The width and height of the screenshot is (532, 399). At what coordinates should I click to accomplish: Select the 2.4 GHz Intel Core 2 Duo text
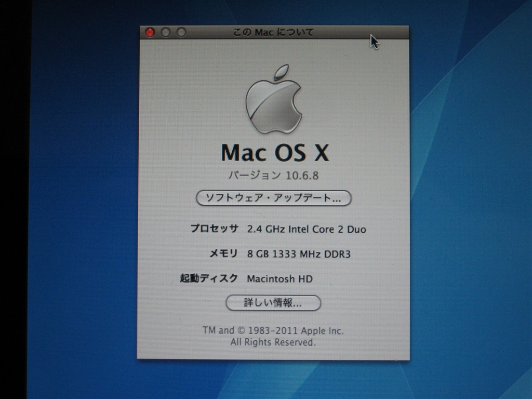307,229
